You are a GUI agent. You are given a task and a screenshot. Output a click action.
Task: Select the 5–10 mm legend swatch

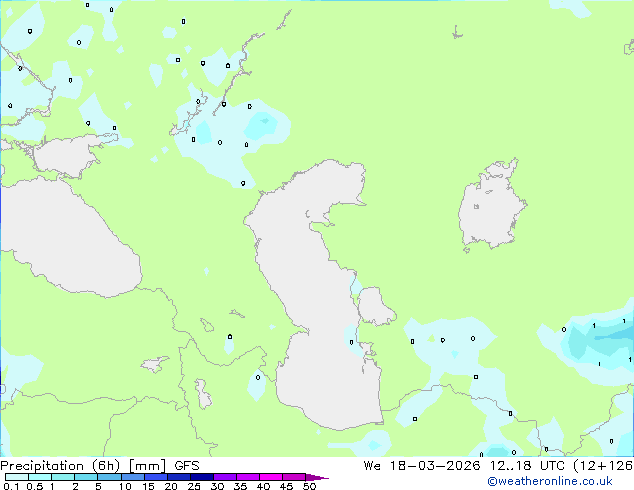(109, 477)
